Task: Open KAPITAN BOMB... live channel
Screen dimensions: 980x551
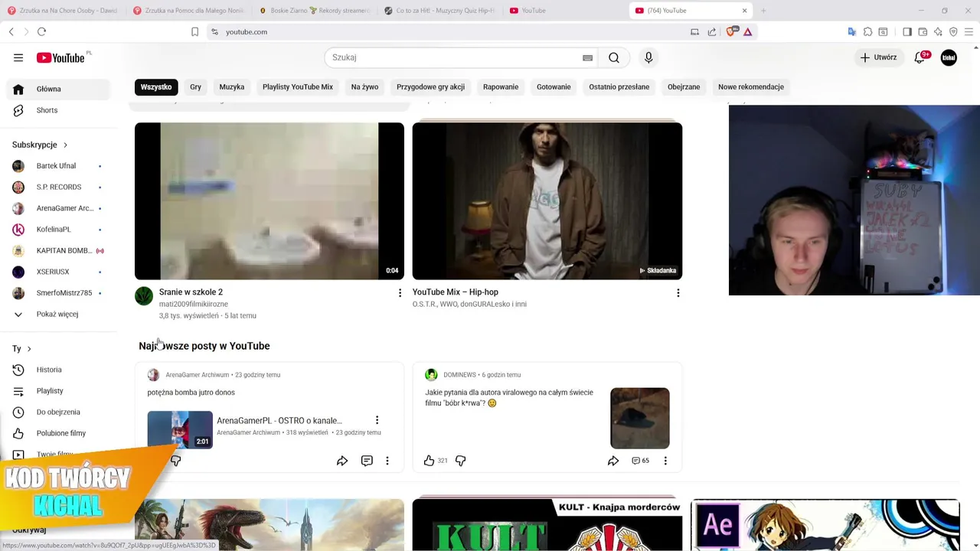Action: (x=58, y=250)
